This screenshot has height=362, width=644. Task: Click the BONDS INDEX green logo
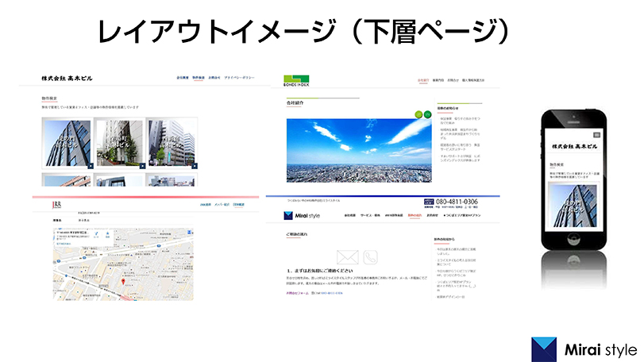pos(296,80)
